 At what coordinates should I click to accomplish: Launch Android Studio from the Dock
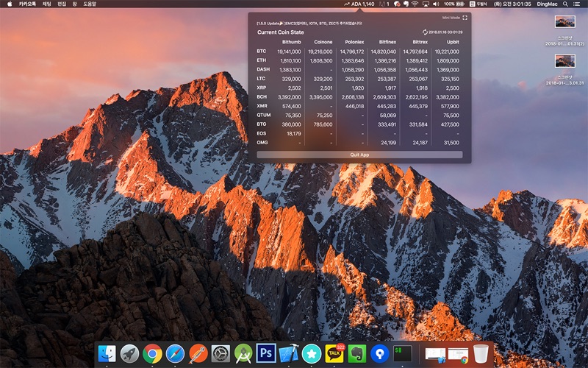[x=243, y=353]
